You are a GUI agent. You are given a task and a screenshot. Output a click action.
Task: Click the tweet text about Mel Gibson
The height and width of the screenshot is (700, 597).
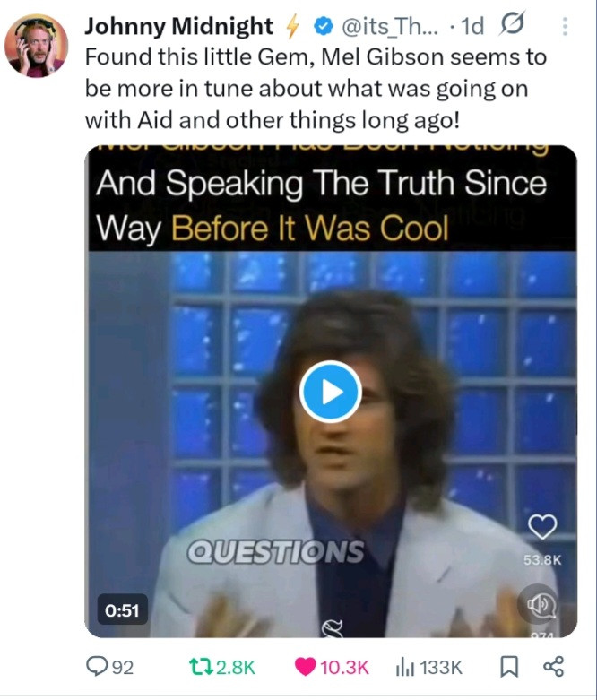pyautogui.click(x=316, y=89)
